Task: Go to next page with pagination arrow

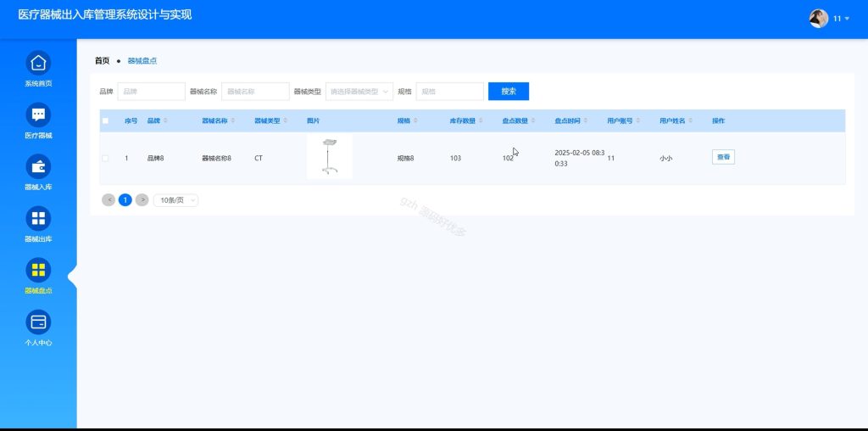Action: [142, 200]
